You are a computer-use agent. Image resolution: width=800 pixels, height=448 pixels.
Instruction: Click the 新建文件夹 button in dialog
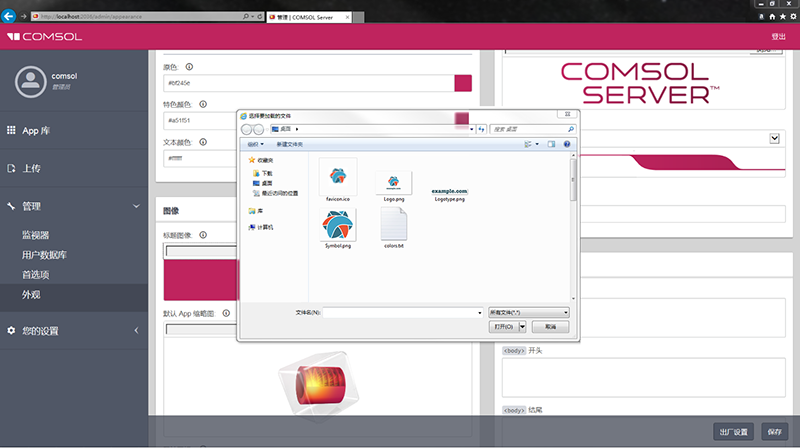289,144
